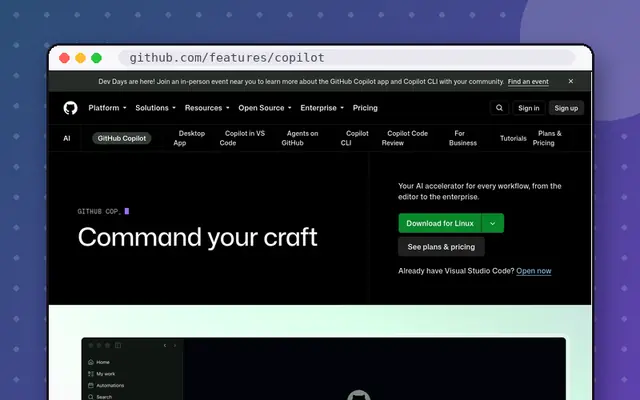Follow the Open now link

(x=534, y=271)
